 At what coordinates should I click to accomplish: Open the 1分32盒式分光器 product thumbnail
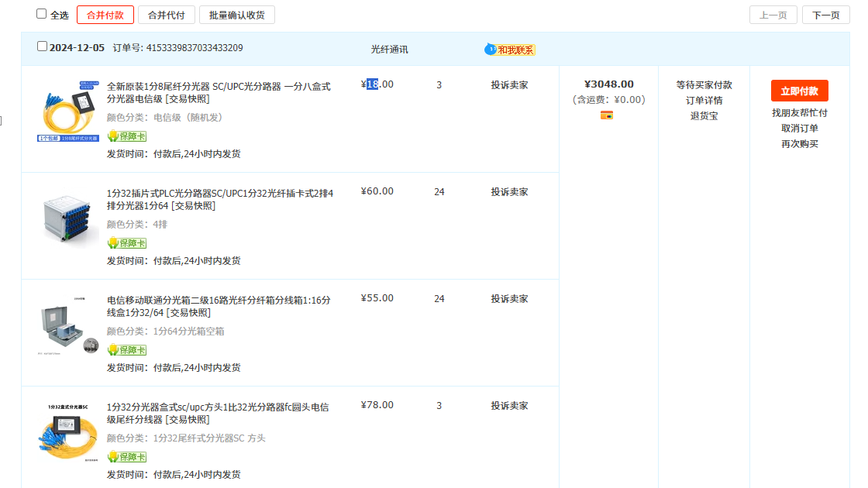[x=68, y=433]
